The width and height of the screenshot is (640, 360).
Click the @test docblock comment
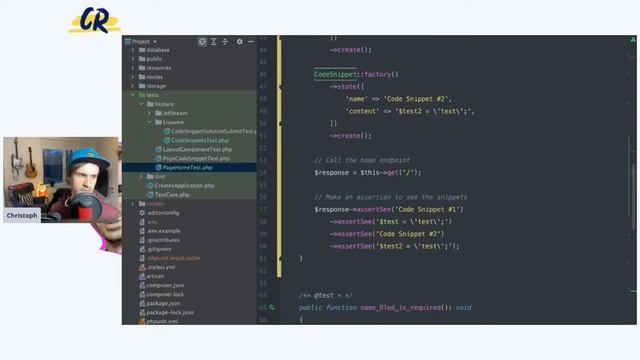(x=325, y=295)
